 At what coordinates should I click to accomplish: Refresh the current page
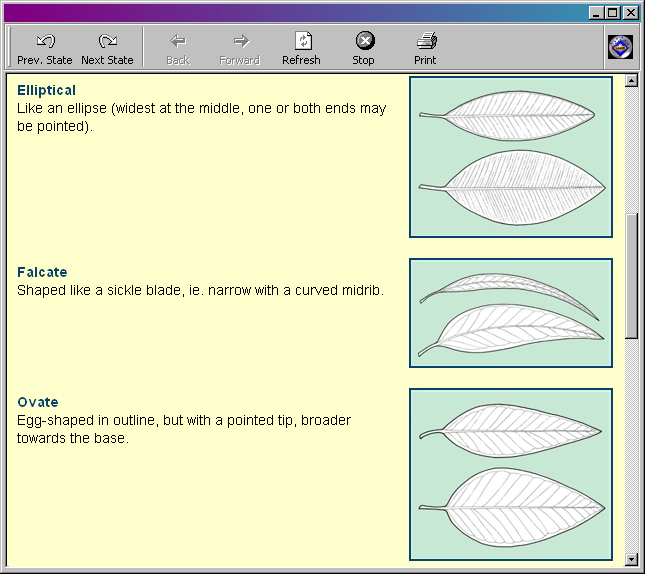(302, 49)
